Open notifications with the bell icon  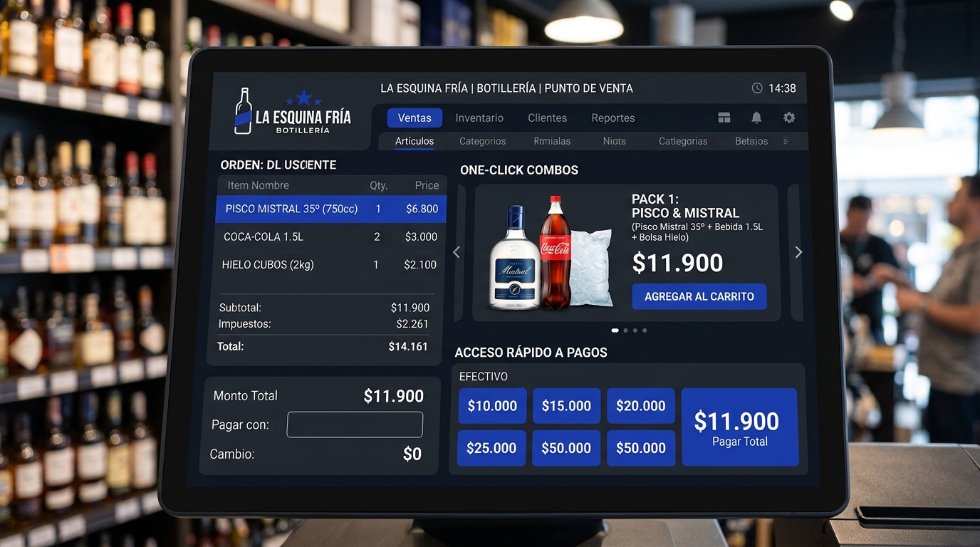tap(756, 118)
